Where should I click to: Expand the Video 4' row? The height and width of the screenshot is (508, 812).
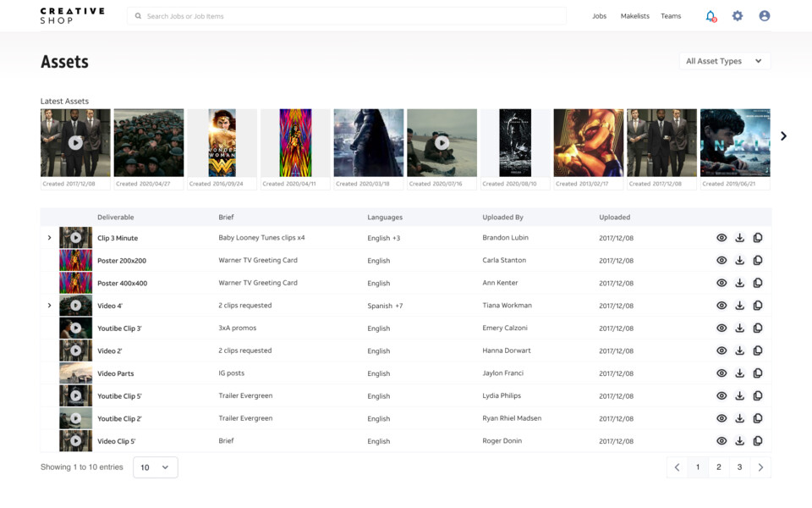pos(49,306)
